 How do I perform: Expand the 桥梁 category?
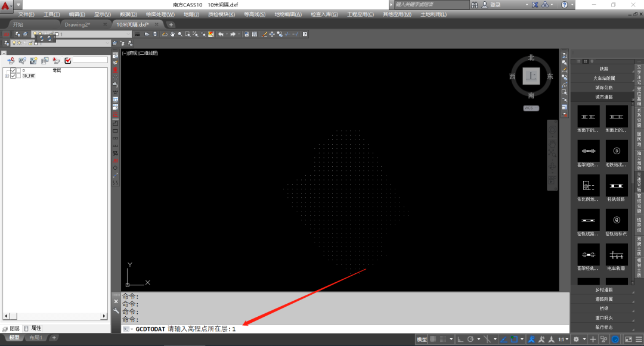[603, 308]
